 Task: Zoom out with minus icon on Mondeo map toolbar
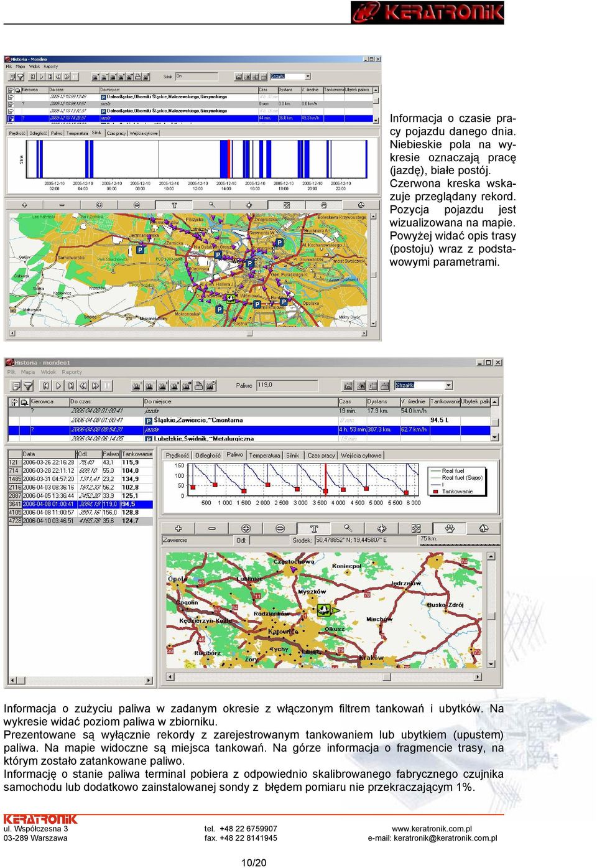(x=62, y=205)
